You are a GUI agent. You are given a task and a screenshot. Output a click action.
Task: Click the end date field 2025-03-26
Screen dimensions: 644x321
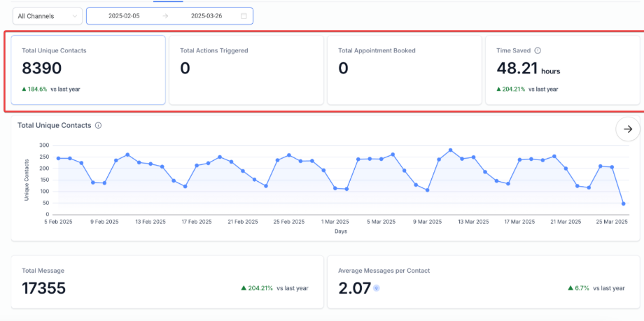pos(206,16)
